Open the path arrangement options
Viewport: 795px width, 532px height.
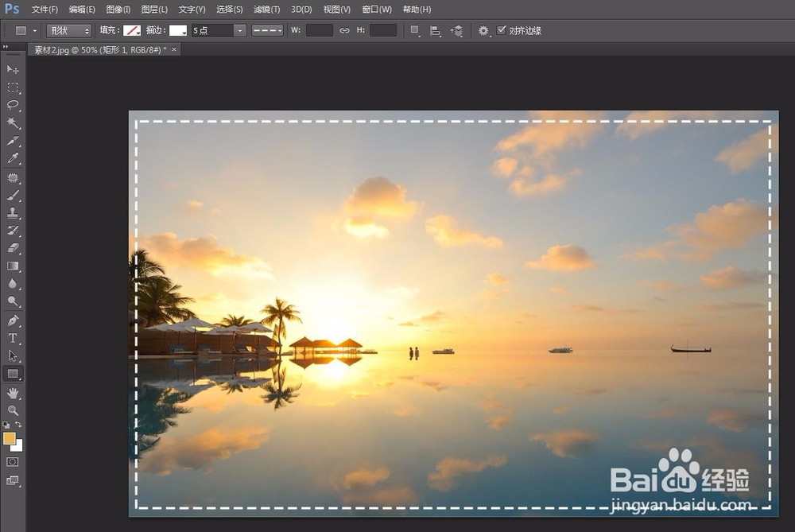click(x=457, y=31)
